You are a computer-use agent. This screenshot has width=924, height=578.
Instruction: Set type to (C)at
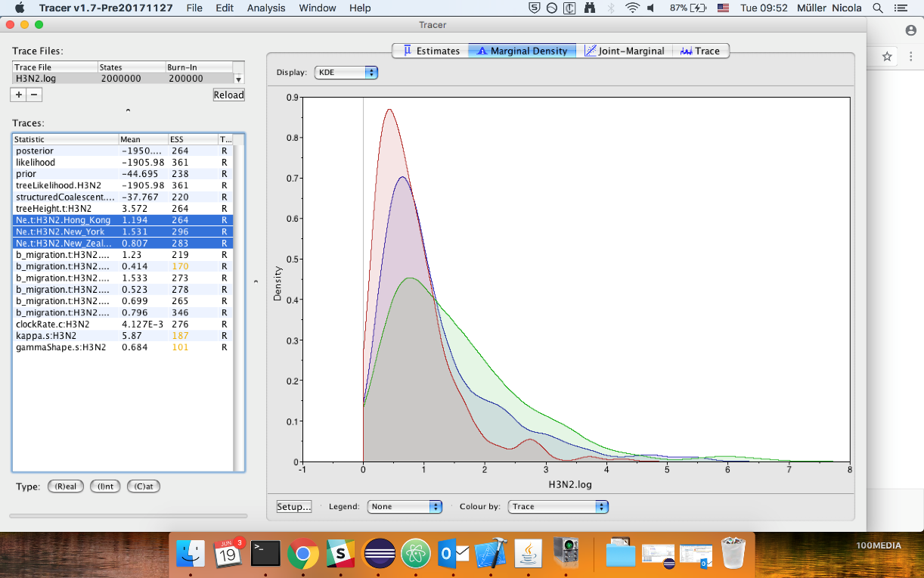(x=144, y=486)
